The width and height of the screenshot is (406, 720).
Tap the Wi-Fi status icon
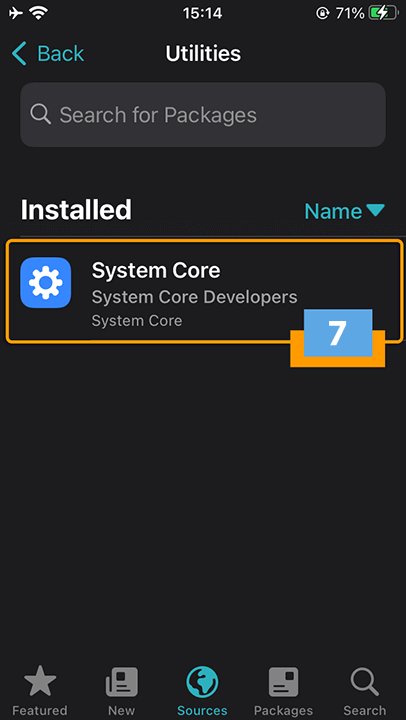pos(39,14)
